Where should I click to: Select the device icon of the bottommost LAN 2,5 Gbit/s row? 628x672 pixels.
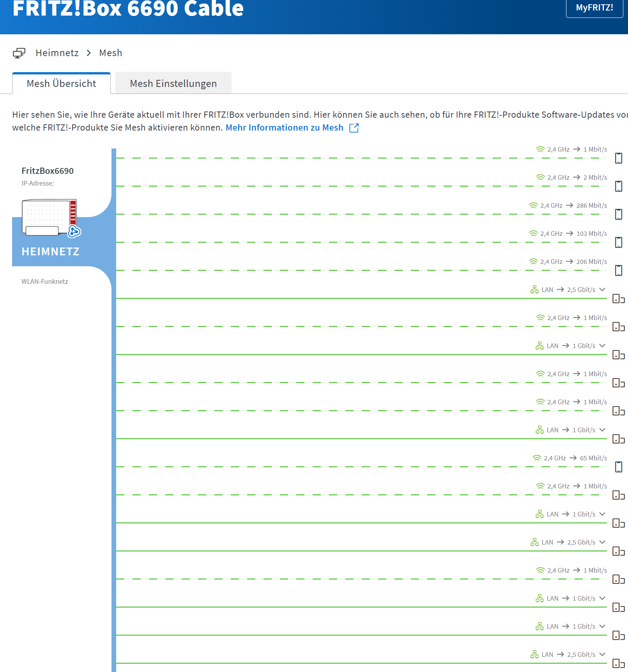(619, 664)
